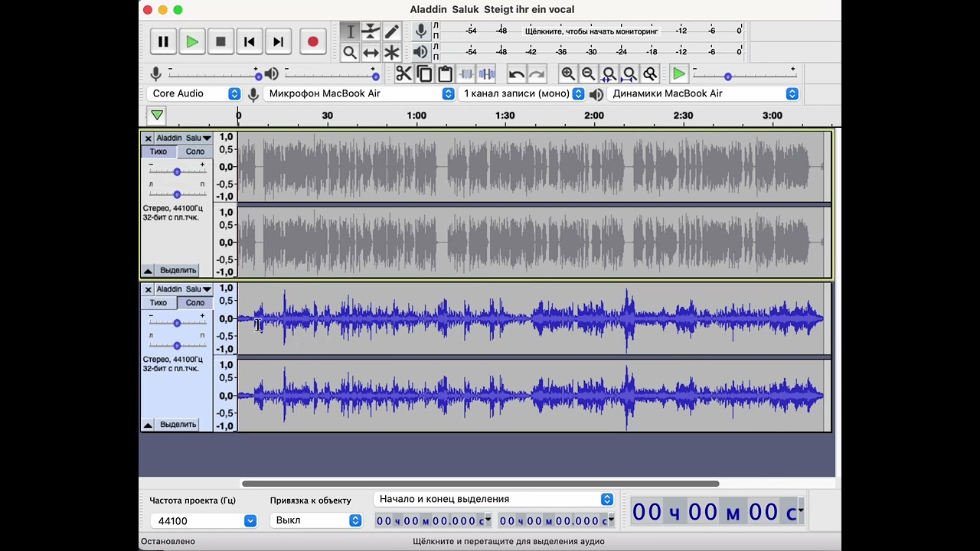Open the 1 канал записи (моно) dropdown
The image size is (980, 551).
[521, 93]
